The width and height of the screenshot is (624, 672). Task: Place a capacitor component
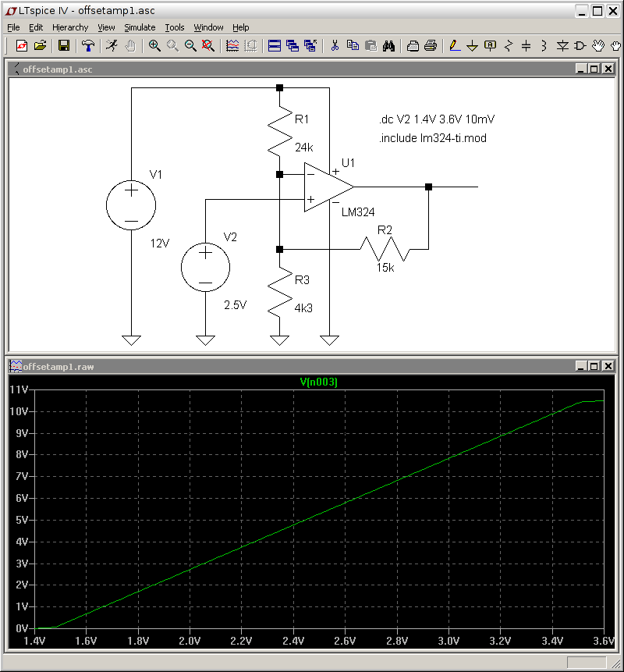tap(526, 45)
